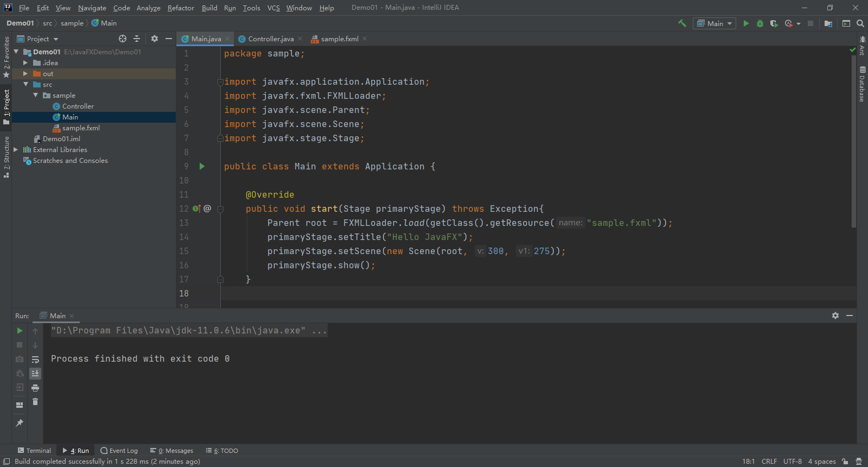Image resolution: width=868 pixels, height=467 pixels.
Task: Toggle scroll to end in Run console
Action: coord(35,374)
